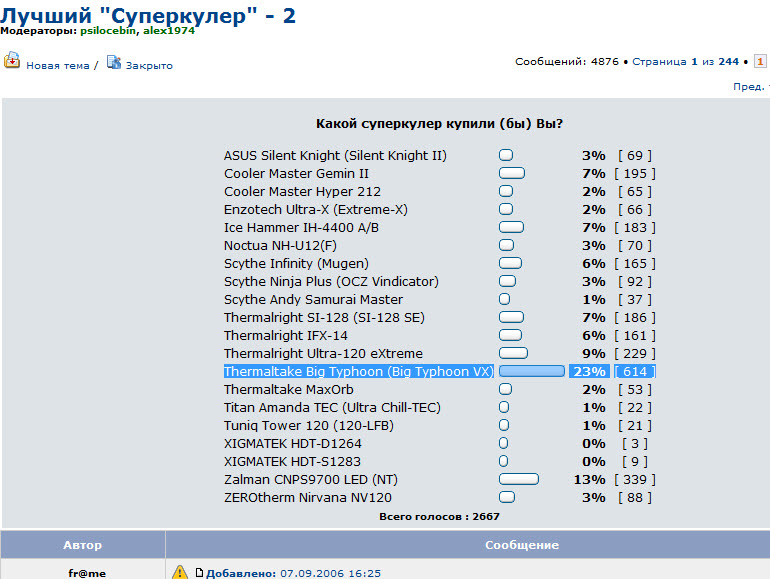Click Thermalright Ultra-120 eXtreme option text
The height and width of the screenshot is (579, 770).
pos(323,354)
